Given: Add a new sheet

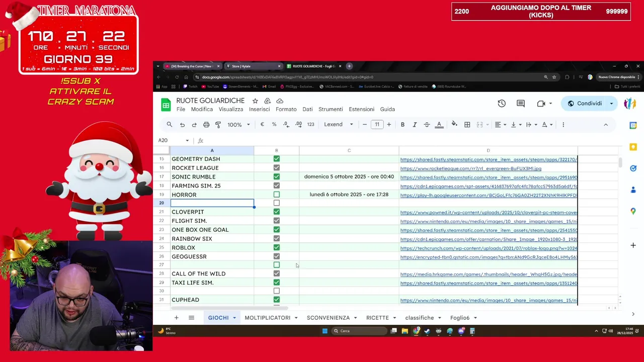Looking at the screenshot, I should pyautogui.click(x=176, y=318).
